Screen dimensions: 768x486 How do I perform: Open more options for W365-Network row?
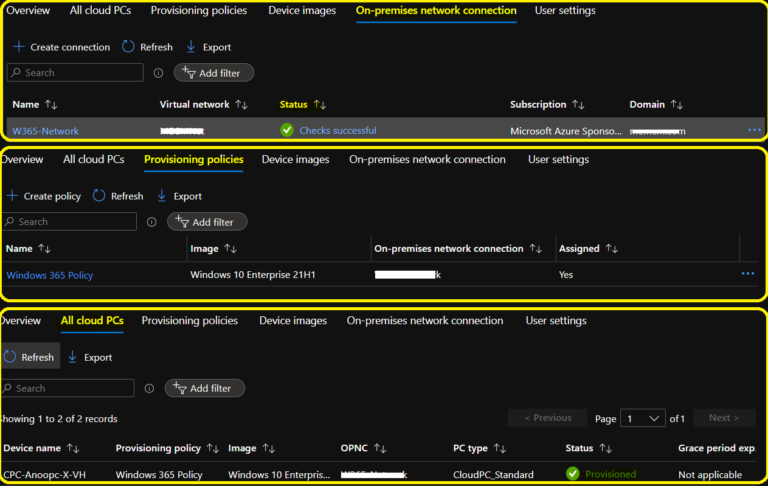point(754,130)
